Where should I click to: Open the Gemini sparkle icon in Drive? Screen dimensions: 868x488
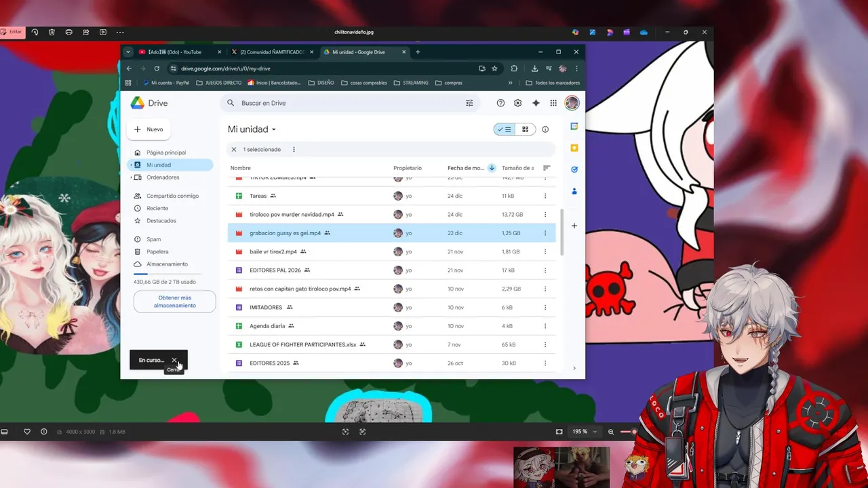(536, 103)
